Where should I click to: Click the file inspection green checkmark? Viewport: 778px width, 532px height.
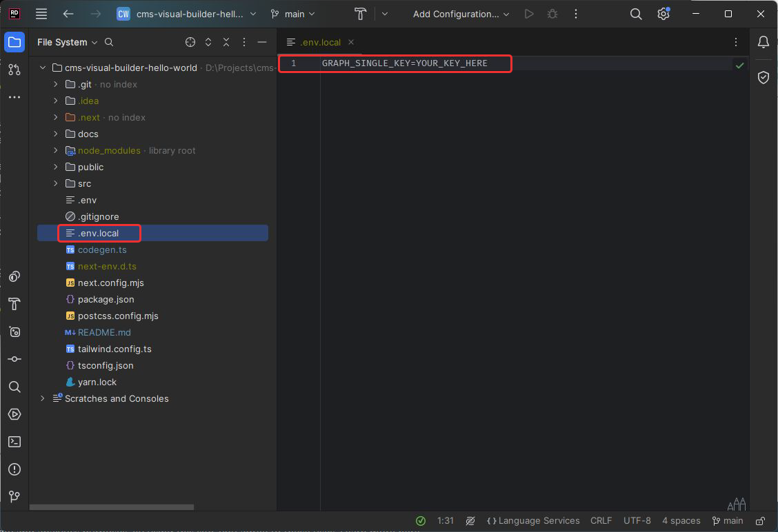click(x=739, y=65)
